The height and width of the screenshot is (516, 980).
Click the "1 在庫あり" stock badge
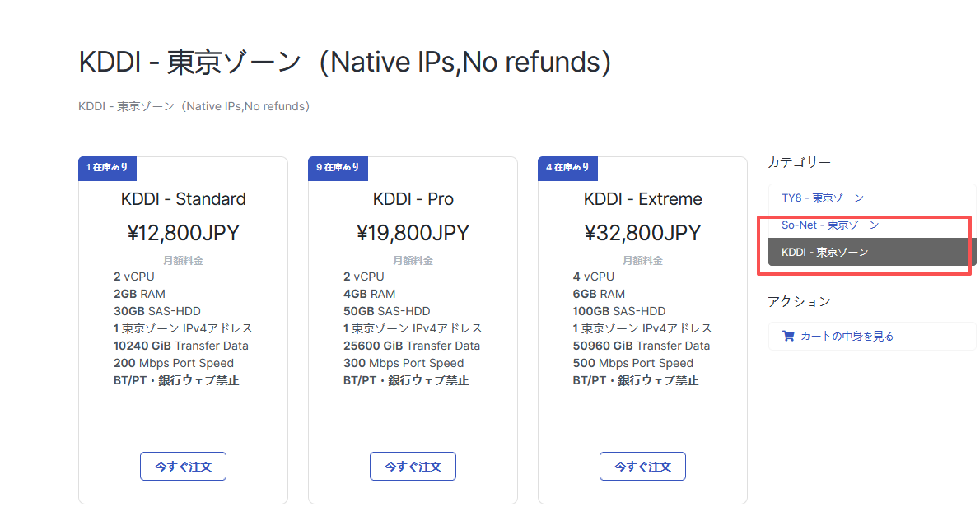click(107, 168)
